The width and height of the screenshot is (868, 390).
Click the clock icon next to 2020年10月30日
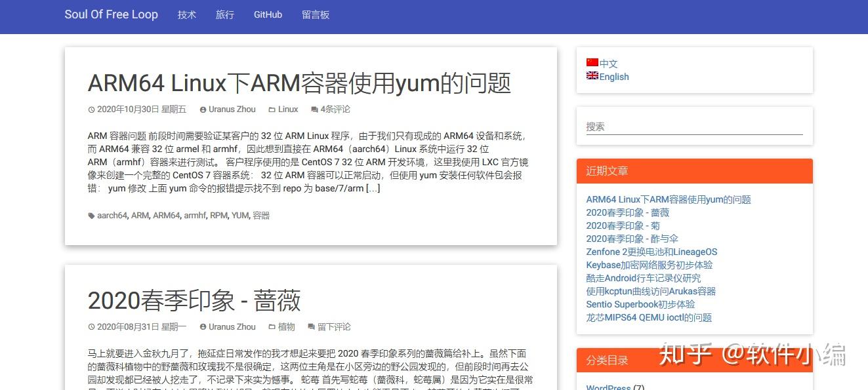point(91,109)
